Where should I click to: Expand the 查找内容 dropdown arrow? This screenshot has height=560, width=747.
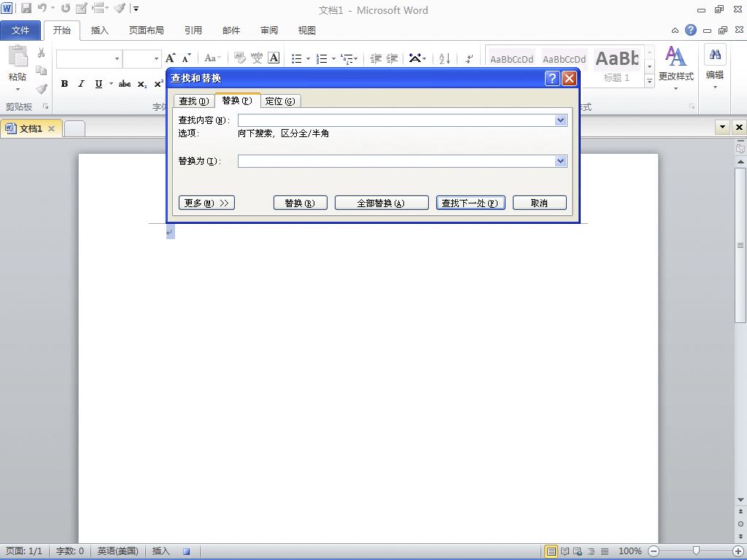point(561,120)
